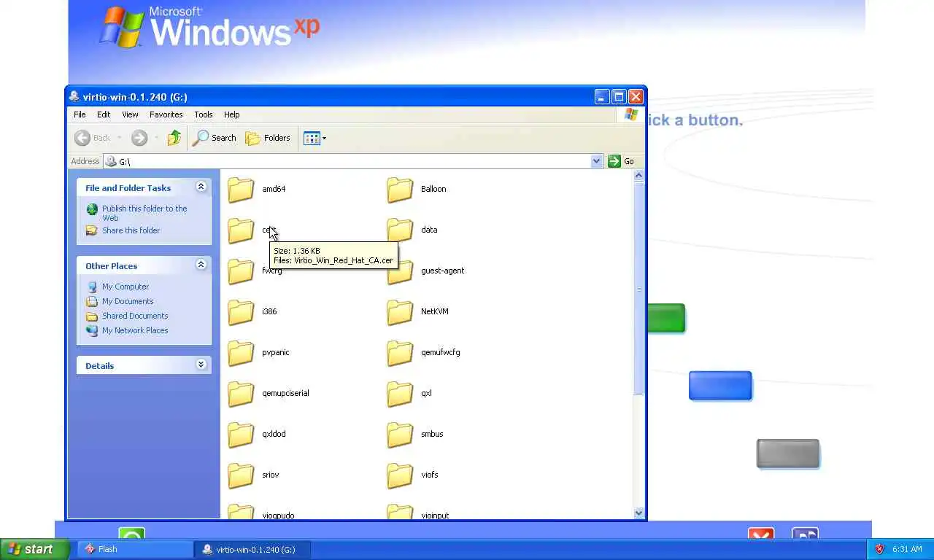Click the green button in Flash window
934x560 pixels.
point(665,318)
